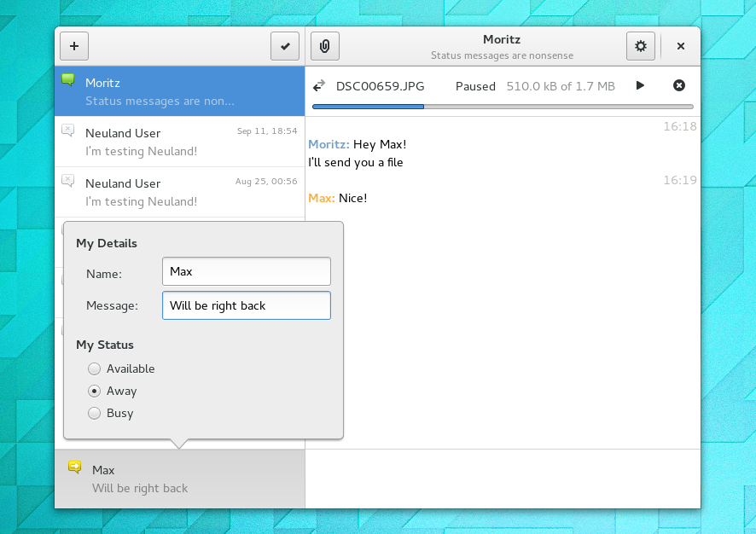This screenshot has height=534, width=756.
Task: Click the Paused transfer status text
Action: 475,86
